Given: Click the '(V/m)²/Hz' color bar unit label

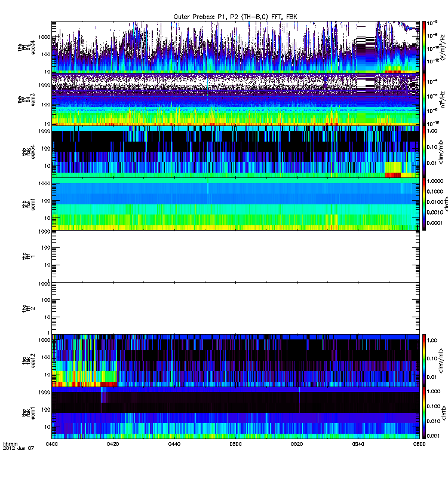Looking at the screenshot, I should tap(443, 47).
